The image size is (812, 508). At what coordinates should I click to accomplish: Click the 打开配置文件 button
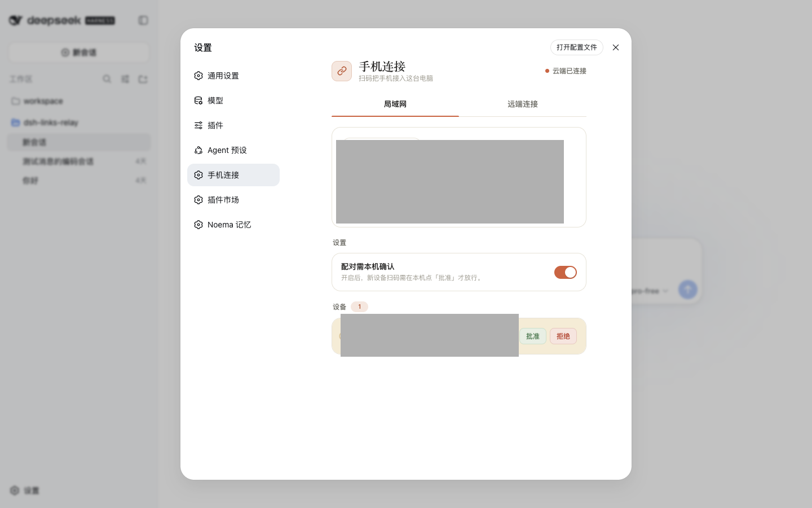click(x=577, y=47)
